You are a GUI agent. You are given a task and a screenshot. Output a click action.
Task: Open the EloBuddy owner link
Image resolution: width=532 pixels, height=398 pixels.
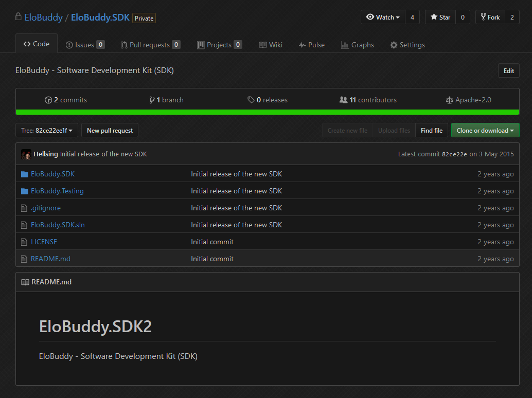tap(43, 17)
